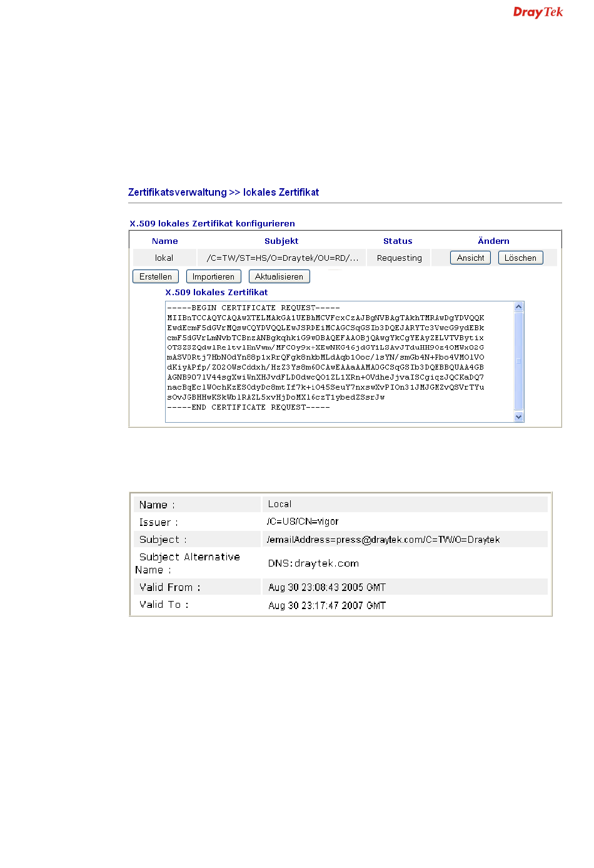Click the scrollbar thumb of certificate request box
This screenshot has width=594, height=868.
pos(518,361)
